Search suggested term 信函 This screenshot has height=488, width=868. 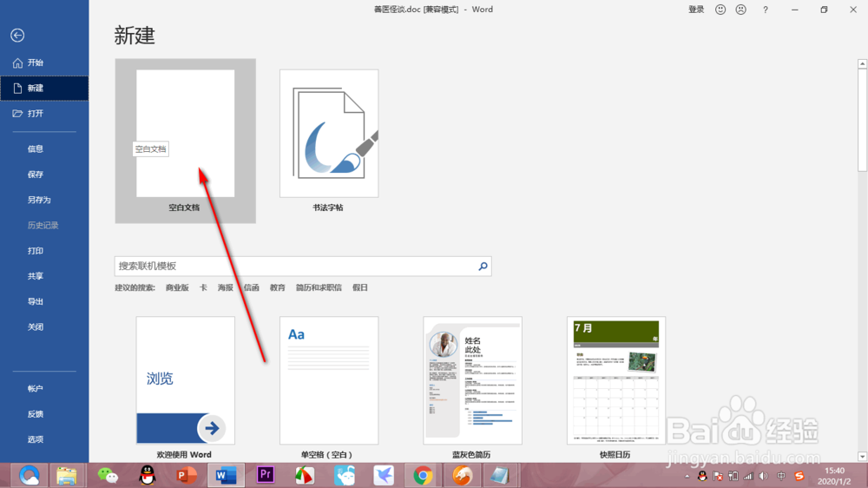[x=252, y=287]
